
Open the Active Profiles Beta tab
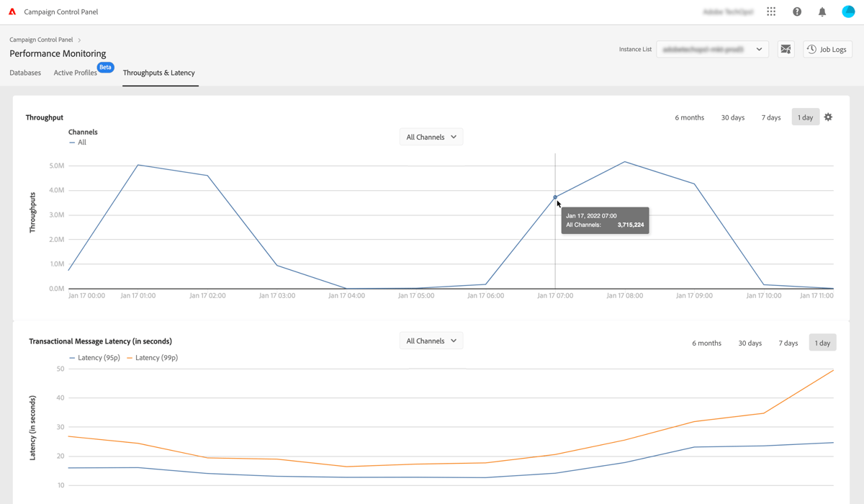point(75,73)
